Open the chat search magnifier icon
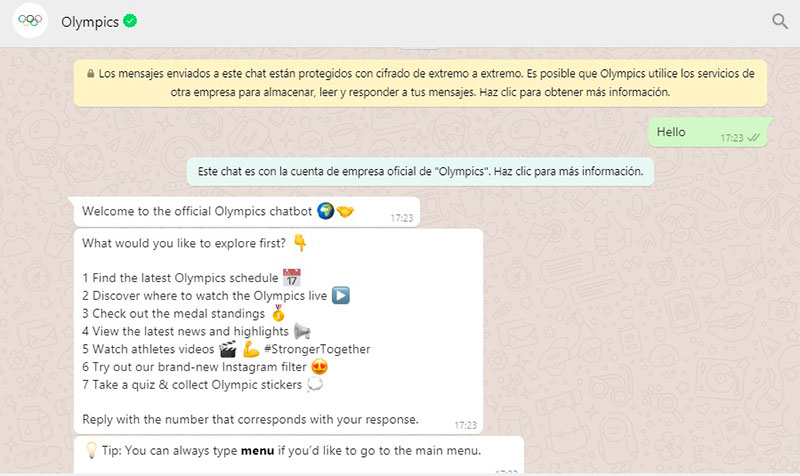800x476 pixels. point(780,21)
